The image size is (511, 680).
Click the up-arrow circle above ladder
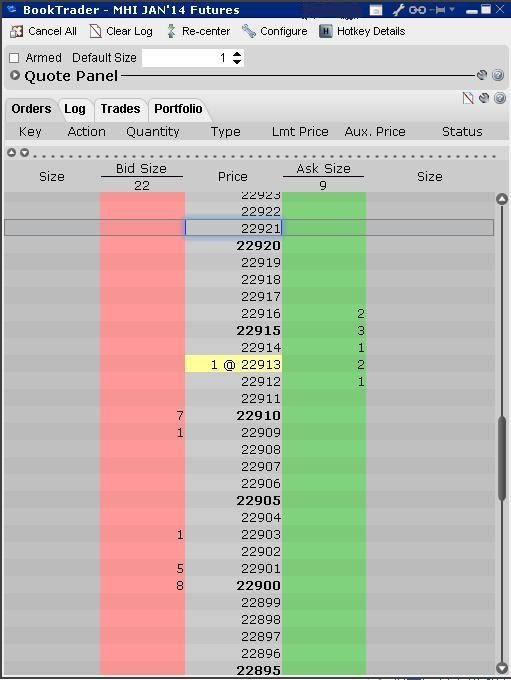point(12,153)
